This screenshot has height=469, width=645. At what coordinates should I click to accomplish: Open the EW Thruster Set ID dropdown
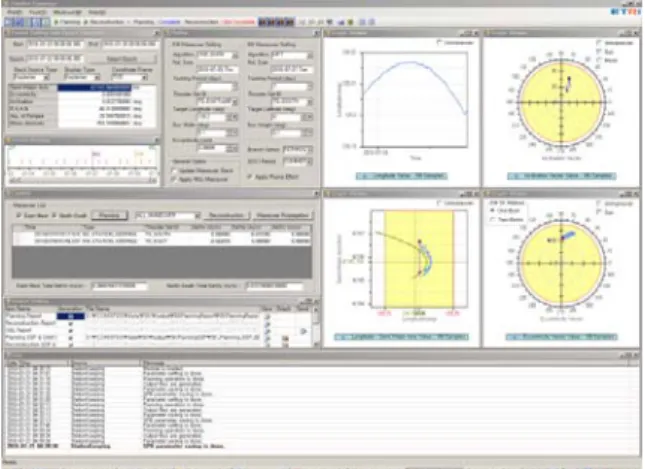[217, 101]
